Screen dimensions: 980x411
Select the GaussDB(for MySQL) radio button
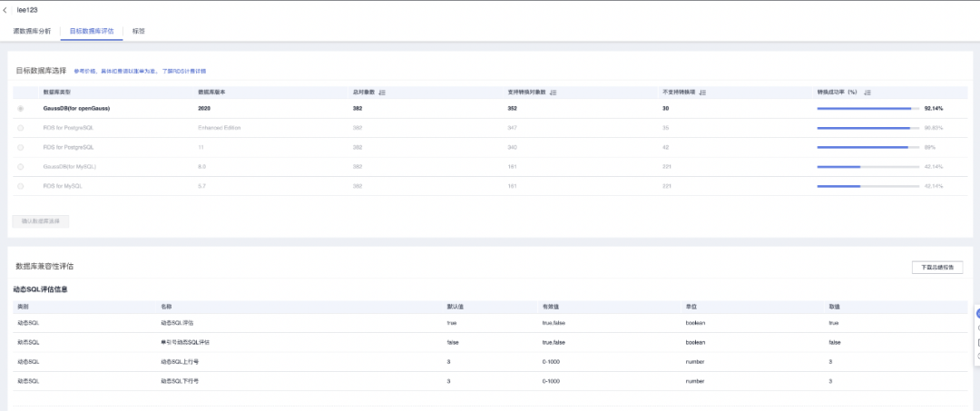(x=21, y=167)
